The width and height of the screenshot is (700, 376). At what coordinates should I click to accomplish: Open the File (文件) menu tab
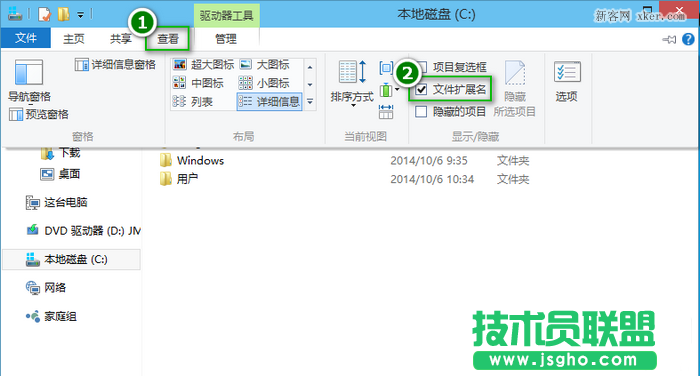click(x=25, y=38)
